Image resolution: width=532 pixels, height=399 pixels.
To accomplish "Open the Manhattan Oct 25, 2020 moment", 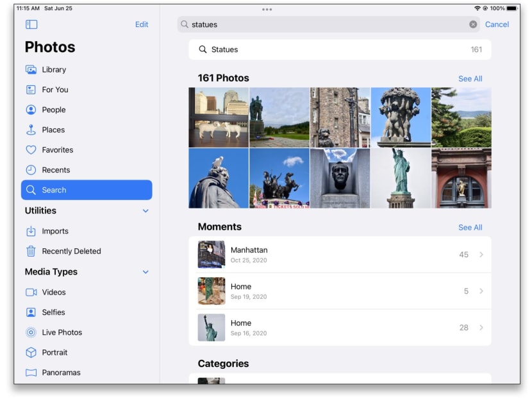I will tap(340, 255).
